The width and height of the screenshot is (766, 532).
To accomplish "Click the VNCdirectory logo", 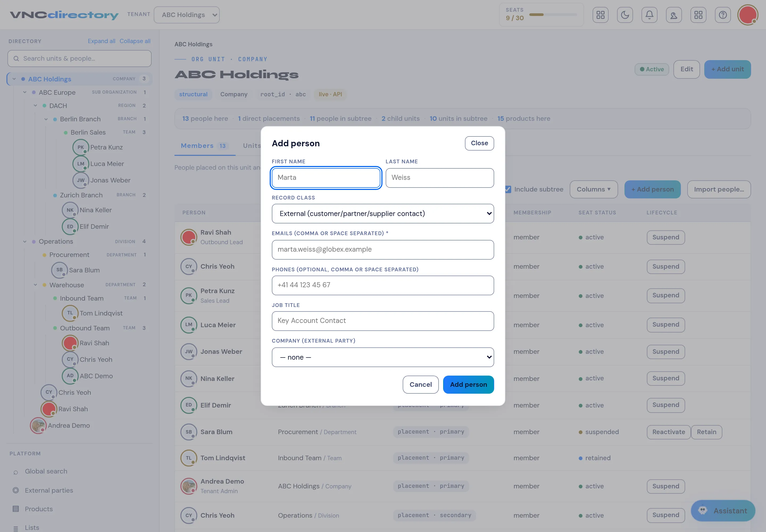I will [x=64, y=15].
